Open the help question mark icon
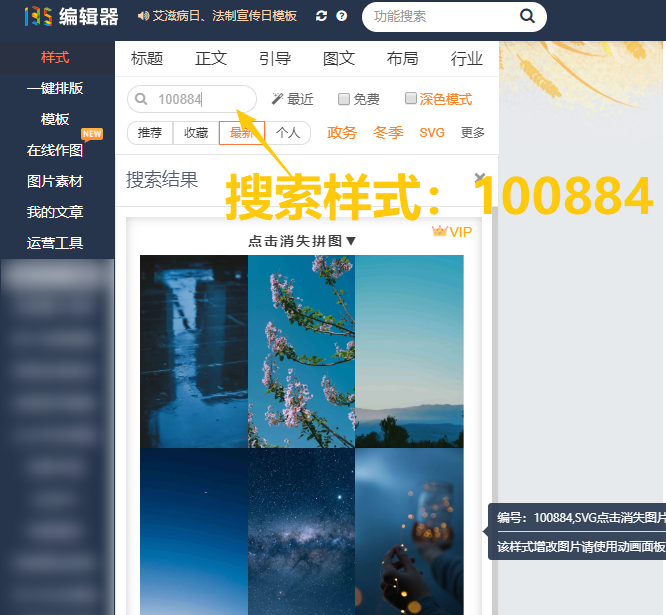The width and height of the screenshot is (666, 615). [342, 16]
